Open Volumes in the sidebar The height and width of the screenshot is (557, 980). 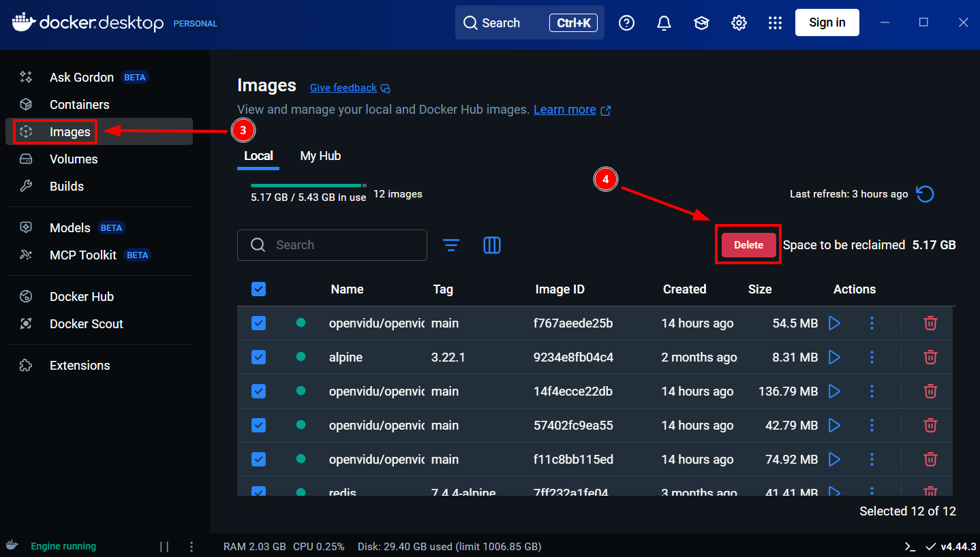click(x=74, y=159)
